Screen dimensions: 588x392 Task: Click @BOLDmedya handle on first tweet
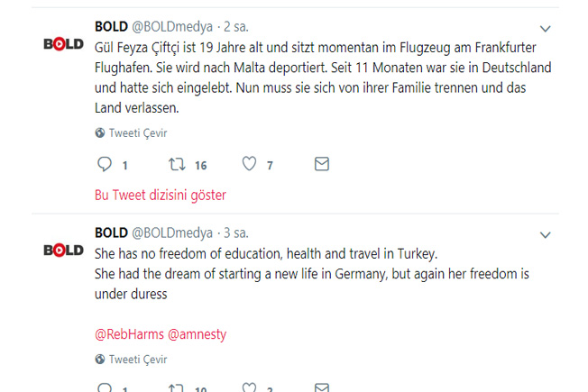coord(172,26)
